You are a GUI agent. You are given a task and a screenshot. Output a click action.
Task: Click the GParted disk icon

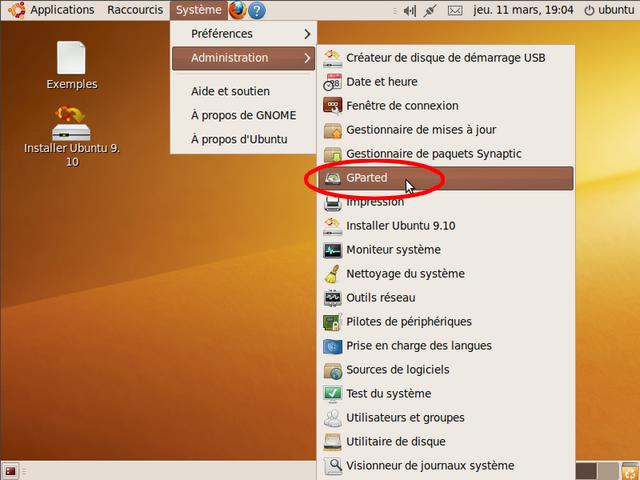(x=333, y=178)
